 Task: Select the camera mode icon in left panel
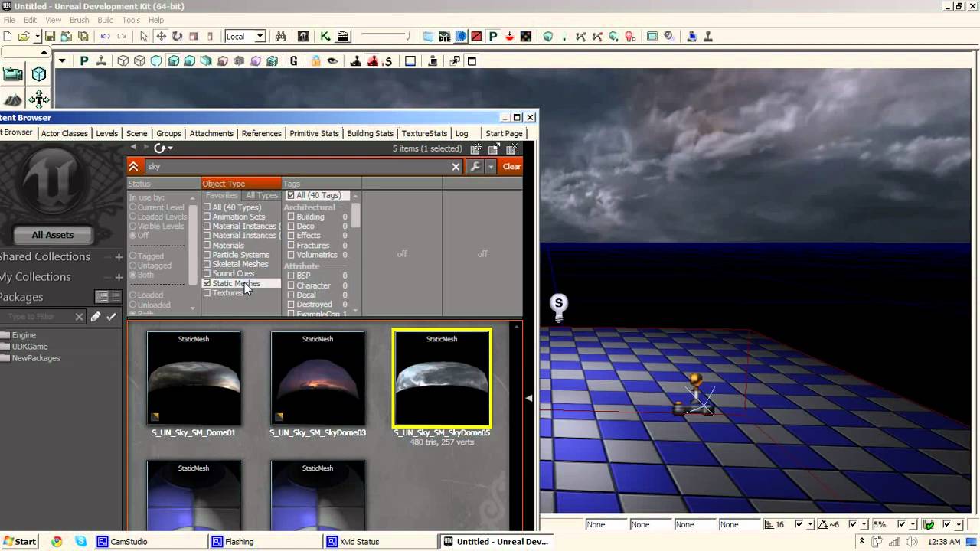pyautogui.click(x=13, y=74)
